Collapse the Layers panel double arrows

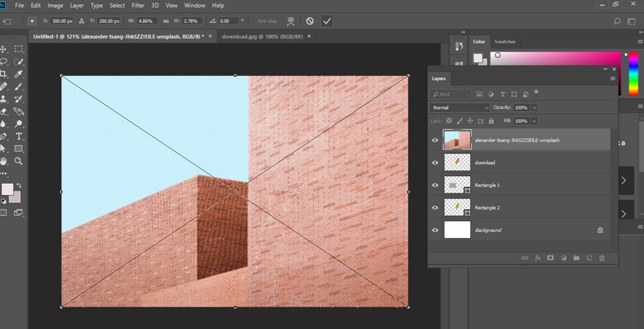[606, 69]
